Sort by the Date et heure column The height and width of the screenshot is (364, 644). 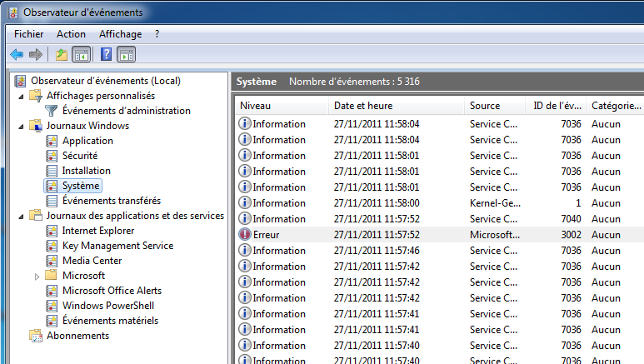coord(362,106)
